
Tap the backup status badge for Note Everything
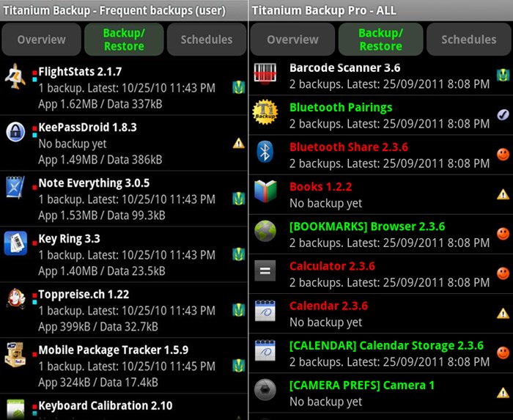click(x=239, y=199)
